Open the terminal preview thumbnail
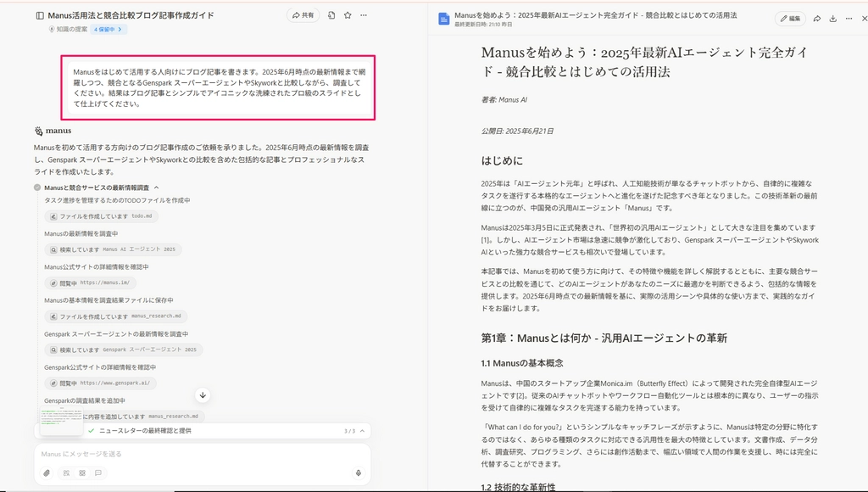 point(61,421)
